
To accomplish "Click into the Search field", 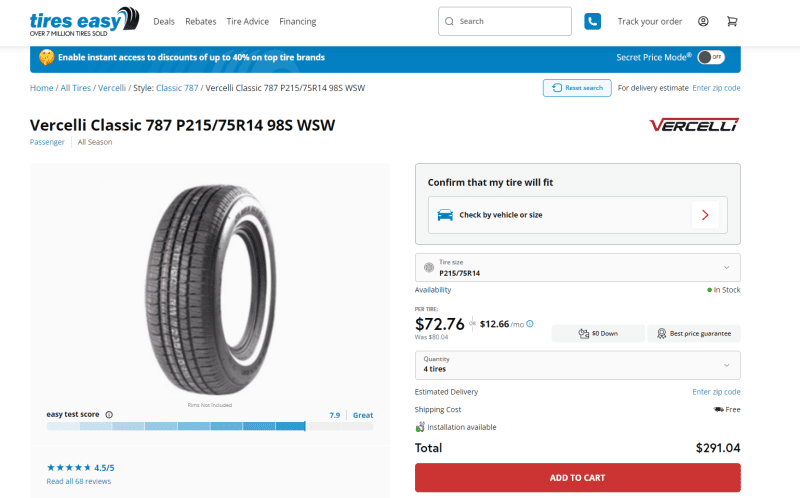I will [x=510, y=21].
